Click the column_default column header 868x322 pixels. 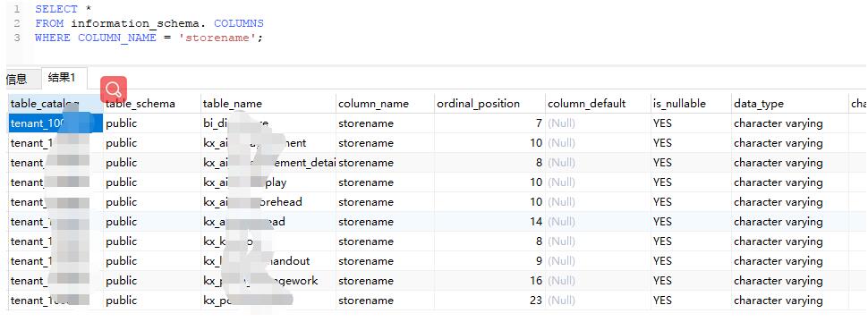(x=586, y=104)
